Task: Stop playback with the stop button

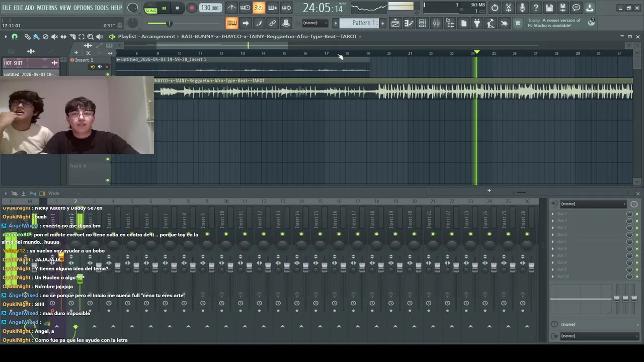Action: pyautogui.click(x=177, y=8)
